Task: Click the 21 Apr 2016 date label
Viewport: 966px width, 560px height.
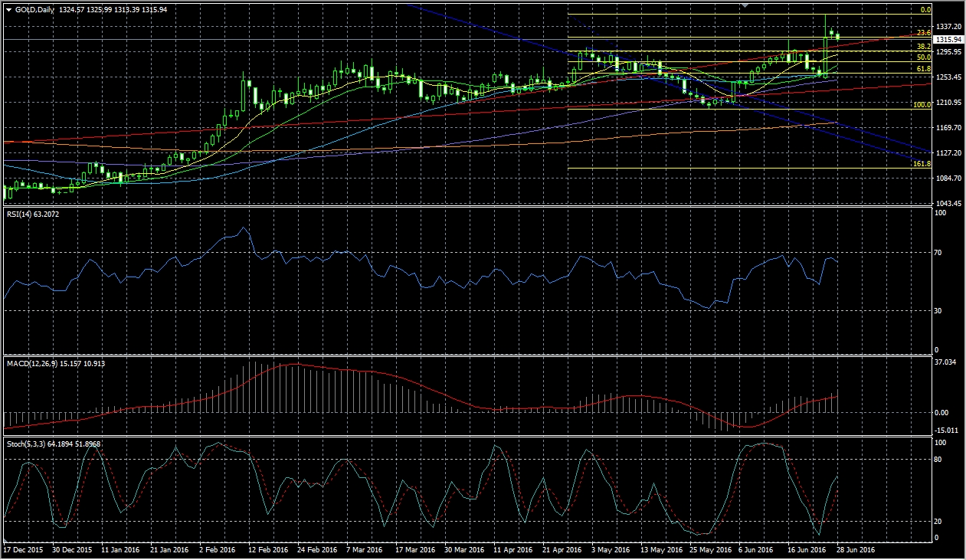Action: 562,550
